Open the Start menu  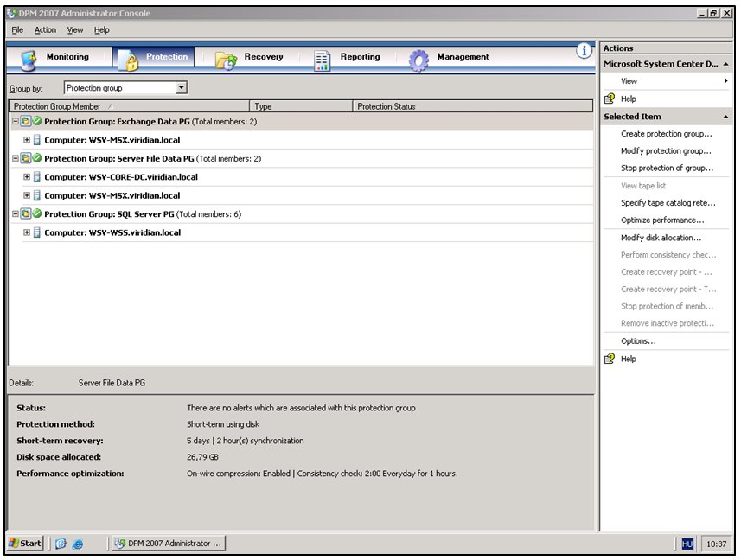click(x=25, y=544)
